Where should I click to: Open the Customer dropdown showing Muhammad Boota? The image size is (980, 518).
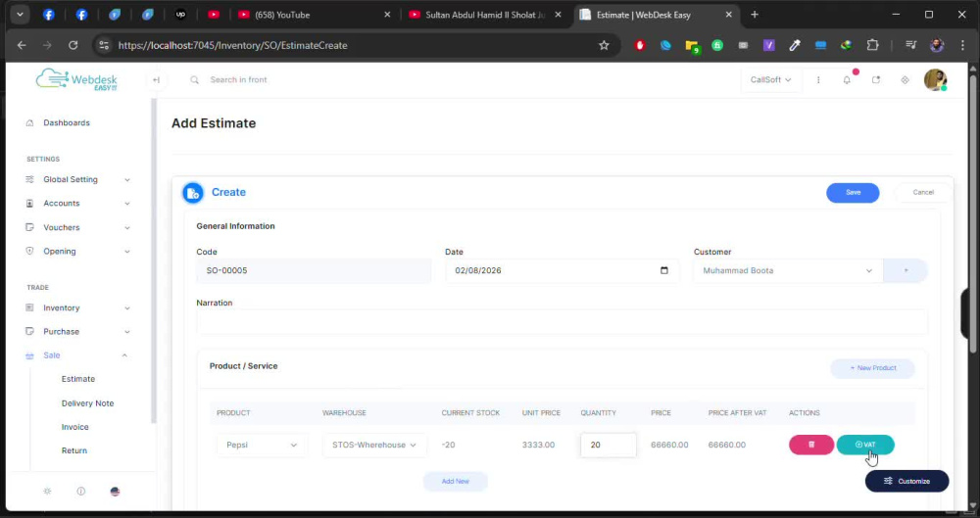(x=788, y=270)
